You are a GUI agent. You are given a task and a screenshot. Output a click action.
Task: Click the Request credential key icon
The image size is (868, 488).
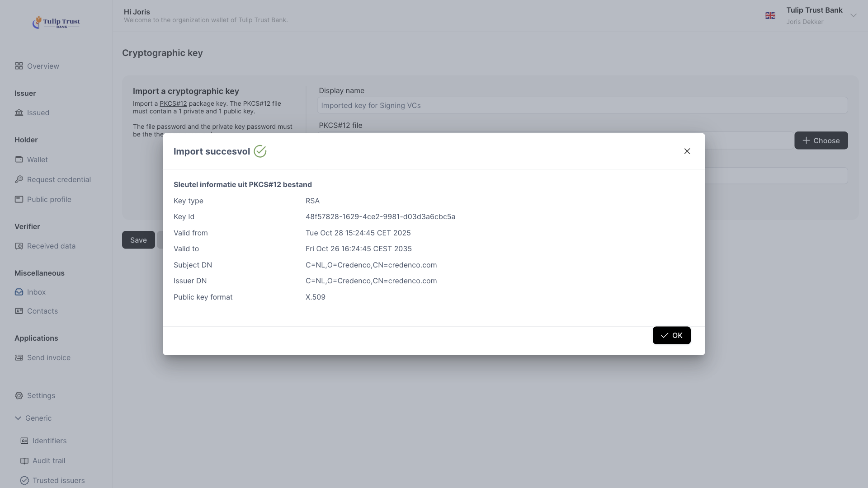[19, 179]
